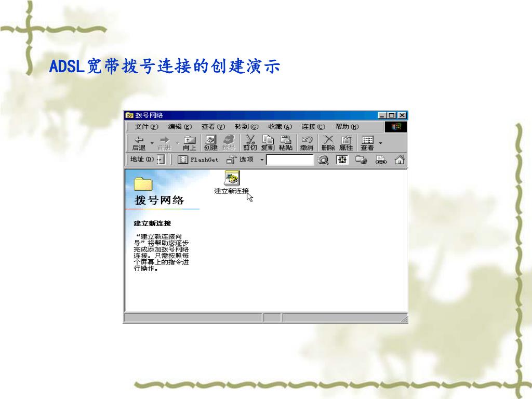Open the 转到(G) menu
532x399 pixels.
(x=246, y=127)
